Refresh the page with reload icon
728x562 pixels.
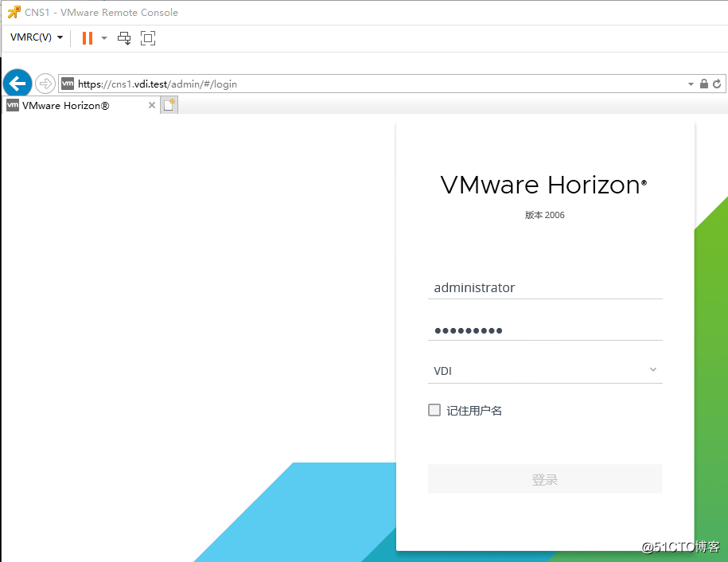717,84
